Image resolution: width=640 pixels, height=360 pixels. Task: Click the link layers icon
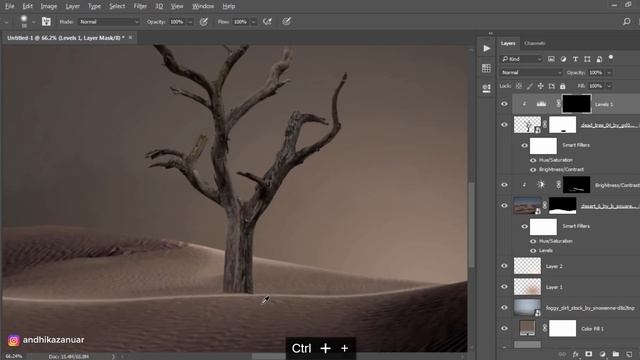tap(562, 354)
